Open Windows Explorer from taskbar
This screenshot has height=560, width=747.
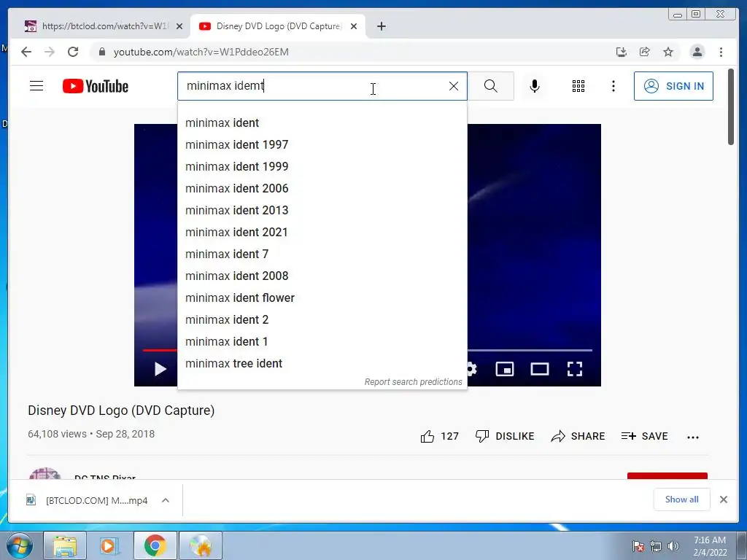65,545
